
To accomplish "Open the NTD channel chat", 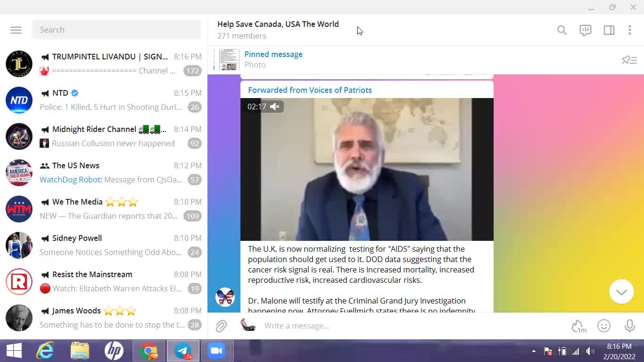I will (104, 100).
